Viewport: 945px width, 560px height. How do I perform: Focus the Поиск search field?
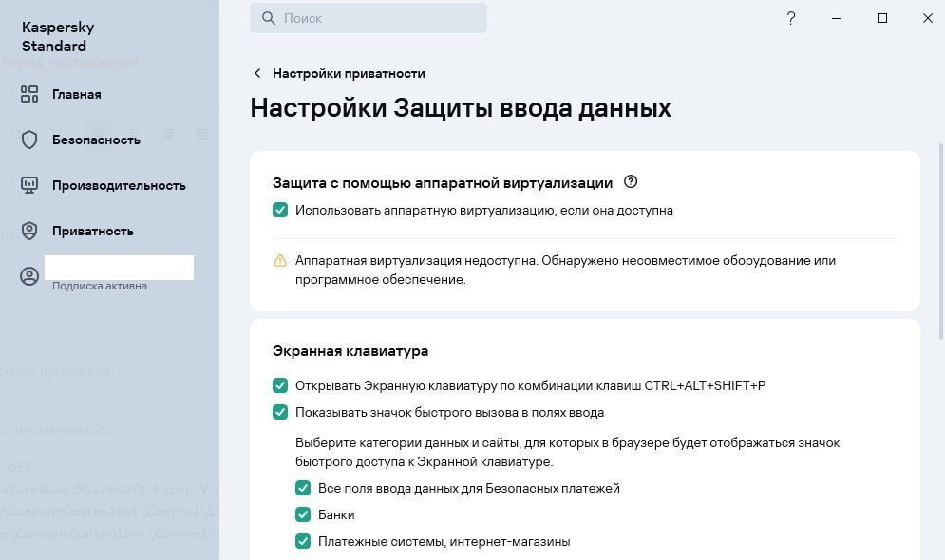369,18
